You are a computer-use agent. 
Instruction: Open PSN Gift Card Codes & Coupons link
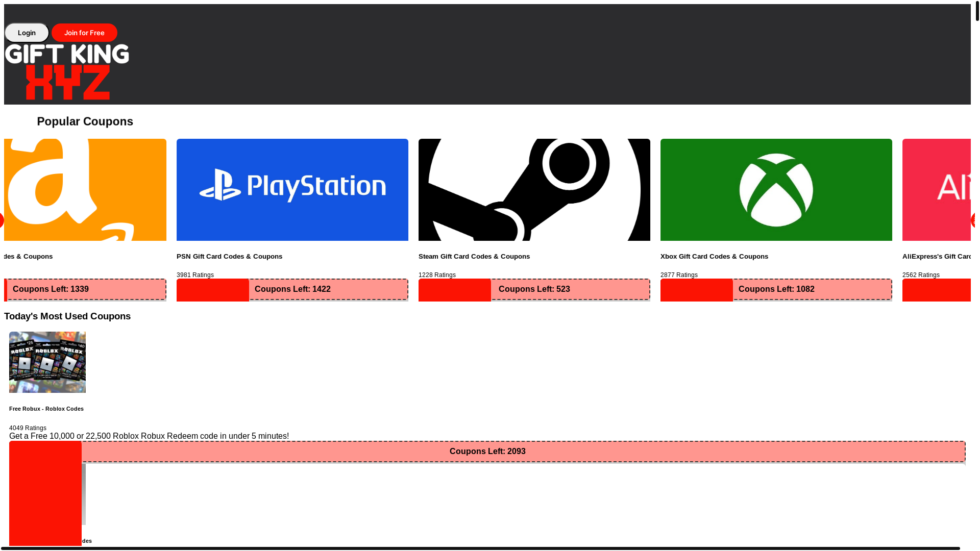[230, 257]
